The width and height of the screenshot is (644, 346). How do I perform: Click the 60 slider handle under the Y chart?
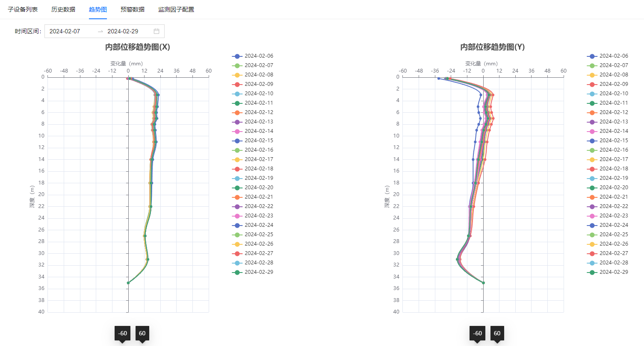497,334
